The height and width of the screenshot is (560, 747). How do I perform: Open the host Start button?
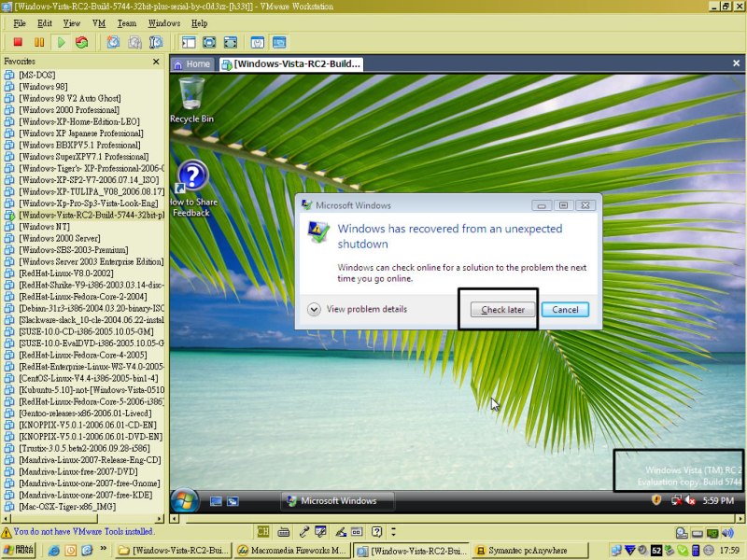click(x=19, y=550)
